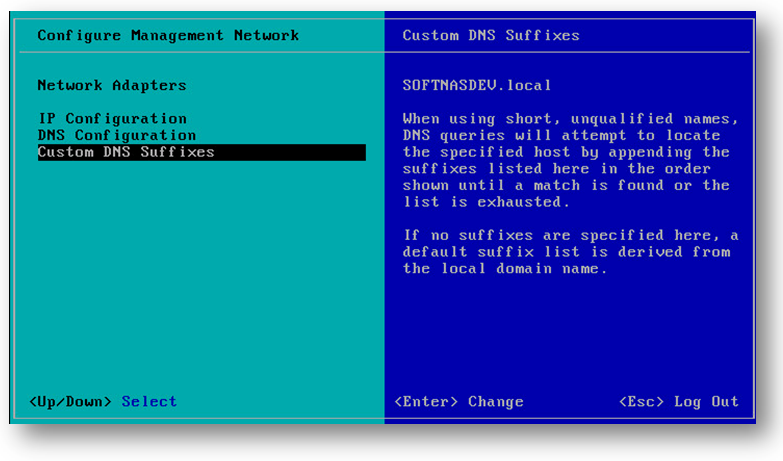Click the <Enter> Change hint
Viewport: 783px width, 461px height.
pyautogui.click(x=459, y=402)
